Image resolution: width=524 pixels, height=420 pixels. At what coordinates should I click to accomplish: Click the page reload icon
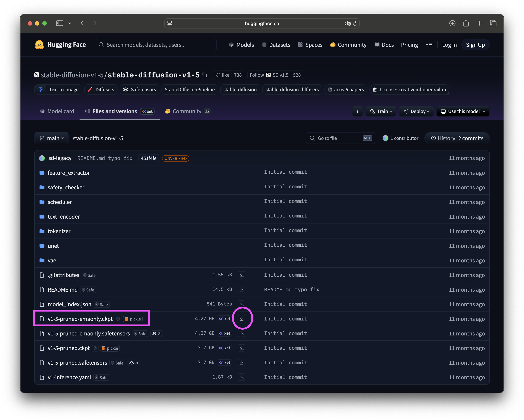coord(355,24)
